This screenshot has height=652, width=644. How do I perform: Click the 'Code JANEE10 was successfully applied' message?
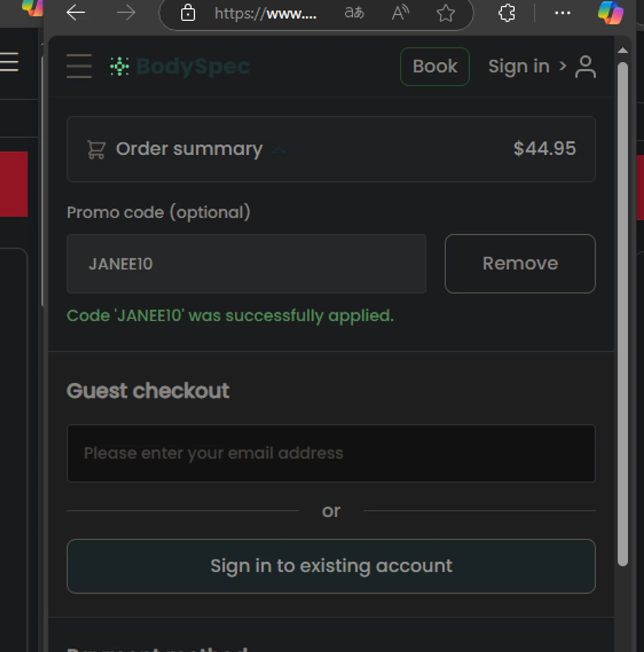(230, 316)
